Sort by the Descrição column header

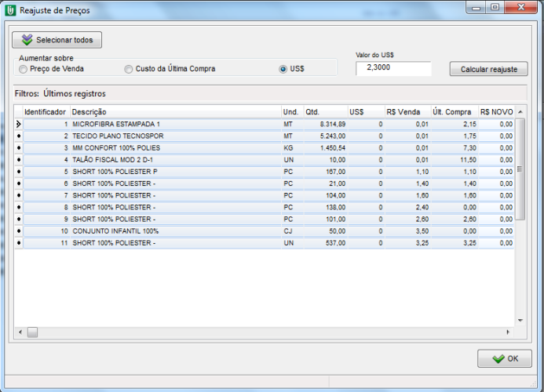[175, 112]
